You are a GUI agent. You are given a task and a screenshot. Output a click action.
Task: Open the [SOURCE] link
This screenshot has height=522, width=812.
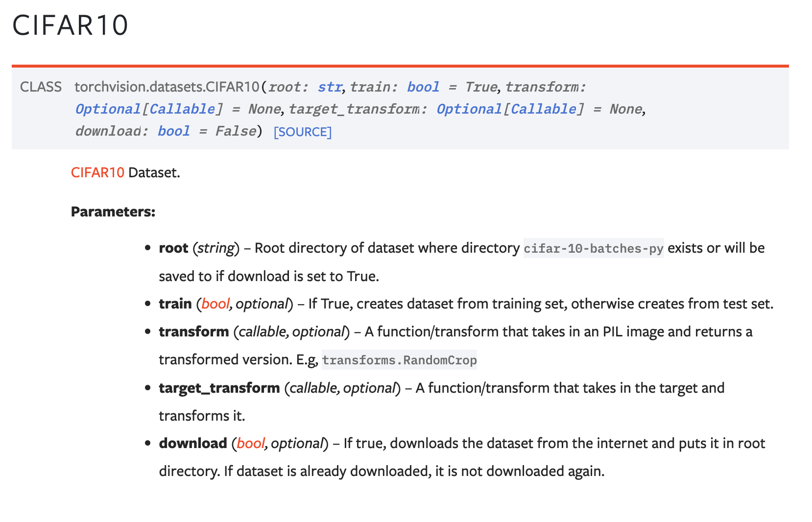pyautogui.click(x=302, y=132)
